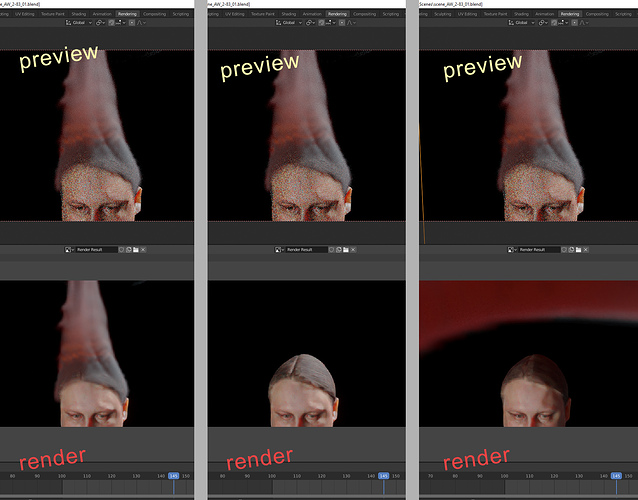Click frame 145 marker in middle timeline
The image size is (638, 500).
pos(384,476)
